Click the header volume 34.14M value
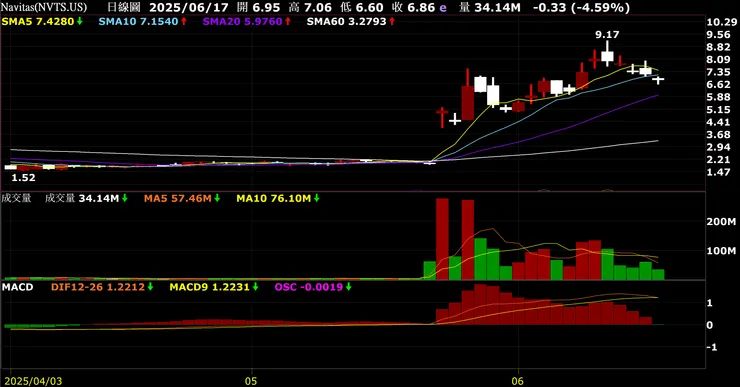The image size is (740, 387). pyautogui.click(x=496, y=8)
